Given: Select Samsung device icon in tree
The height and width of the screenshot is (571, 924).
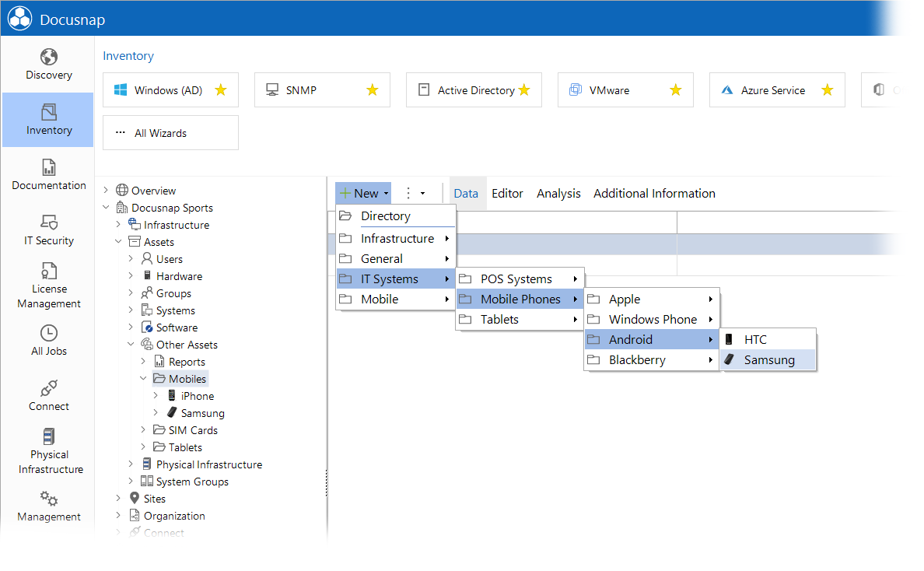Looking at the screenshot, I should click(x=171, y=412).
